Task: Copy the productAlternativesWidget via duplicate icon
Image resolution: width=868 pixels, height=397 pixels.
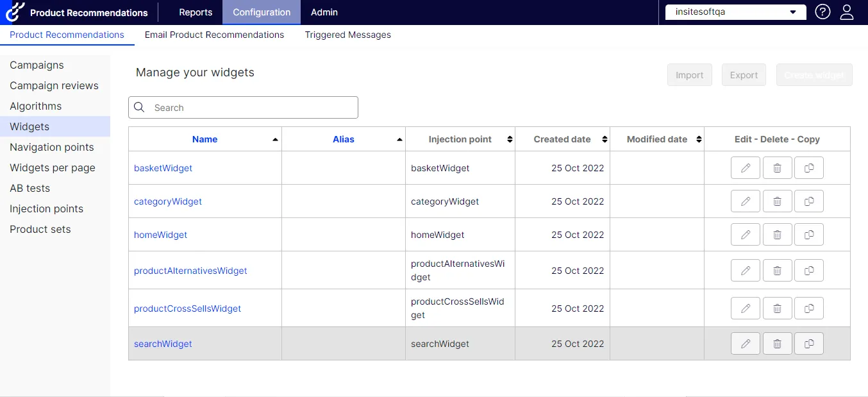Action: (809, 271)
